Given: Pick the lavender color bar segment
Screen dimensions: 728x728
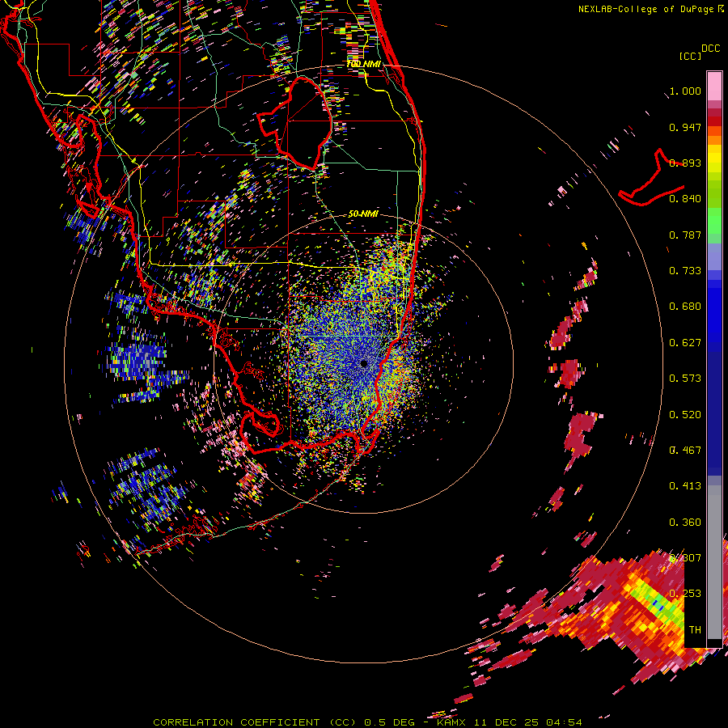Looking at the screenshot, I should pyautogui.click(x=714, y=256).
